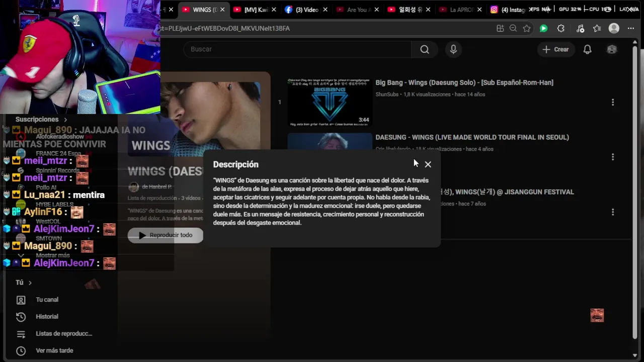Image resolution: width=644 pixels, height=362 pixels.
Task: Click the Reproducir todo button
Action: pos(166,235)
